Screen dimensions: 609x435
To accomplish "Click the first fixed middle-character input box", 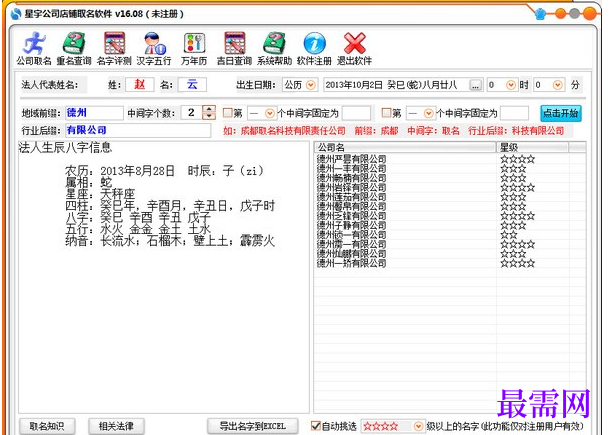I will (356, 113).
